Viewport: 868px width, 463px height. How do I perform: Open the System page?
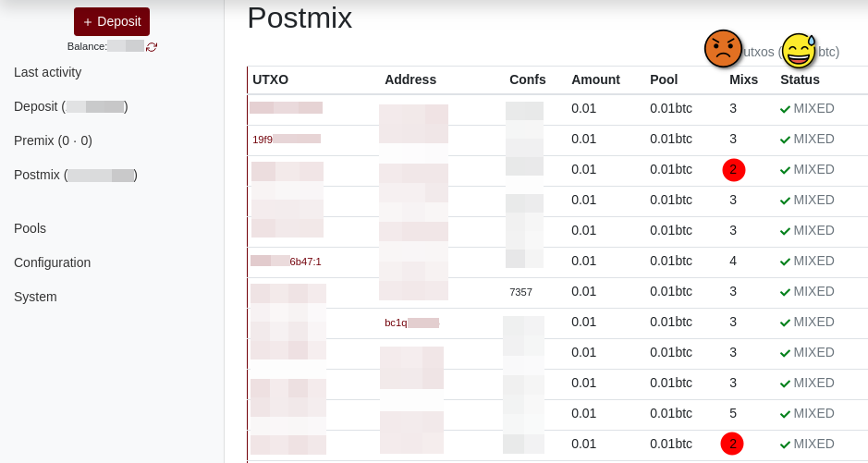35,297
